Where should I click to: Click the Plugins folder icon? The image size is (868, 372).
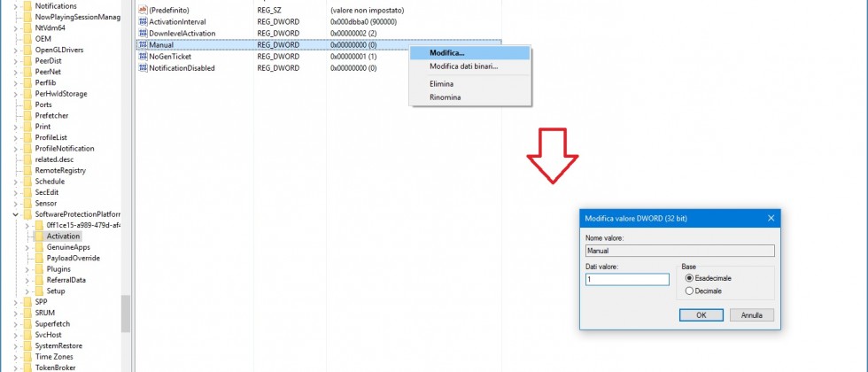click(39, 269)
